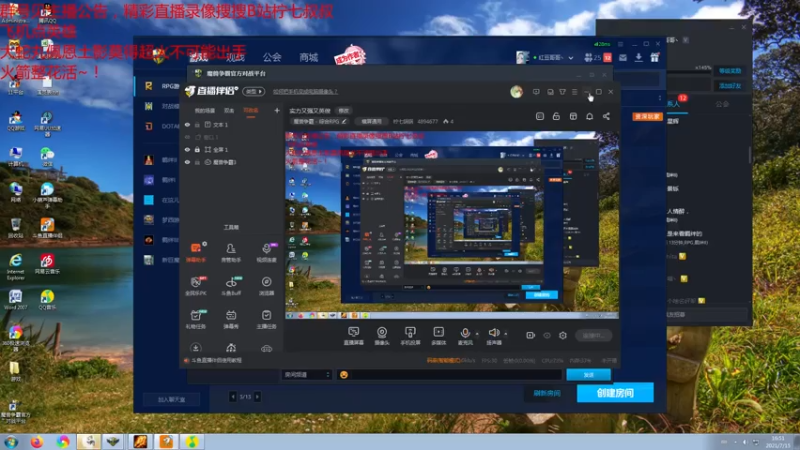Click the record video icon beside settings
Image resolution: width=800 pixels, height=450 pixels.
click(530, 335)
